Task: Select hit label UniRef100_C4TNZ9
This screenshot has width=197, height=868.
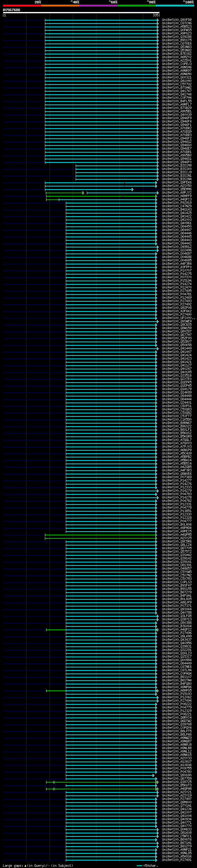Action: (177, 206)
